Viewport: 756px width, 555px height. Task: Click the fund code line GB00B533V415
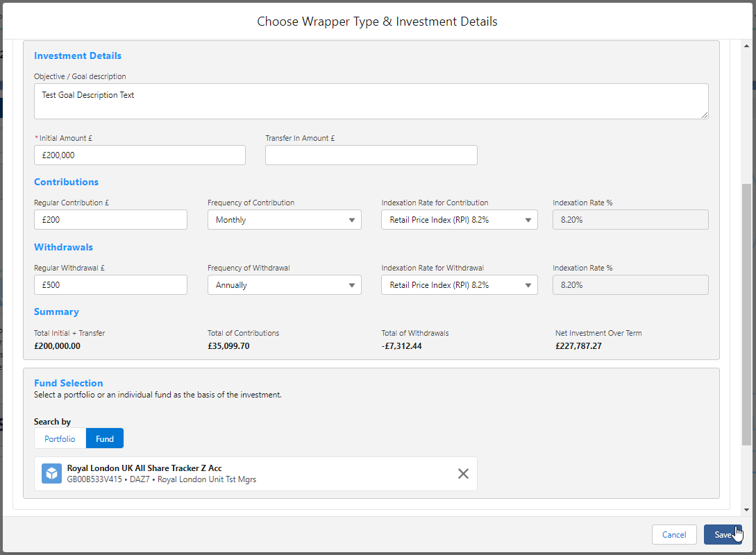162,479
